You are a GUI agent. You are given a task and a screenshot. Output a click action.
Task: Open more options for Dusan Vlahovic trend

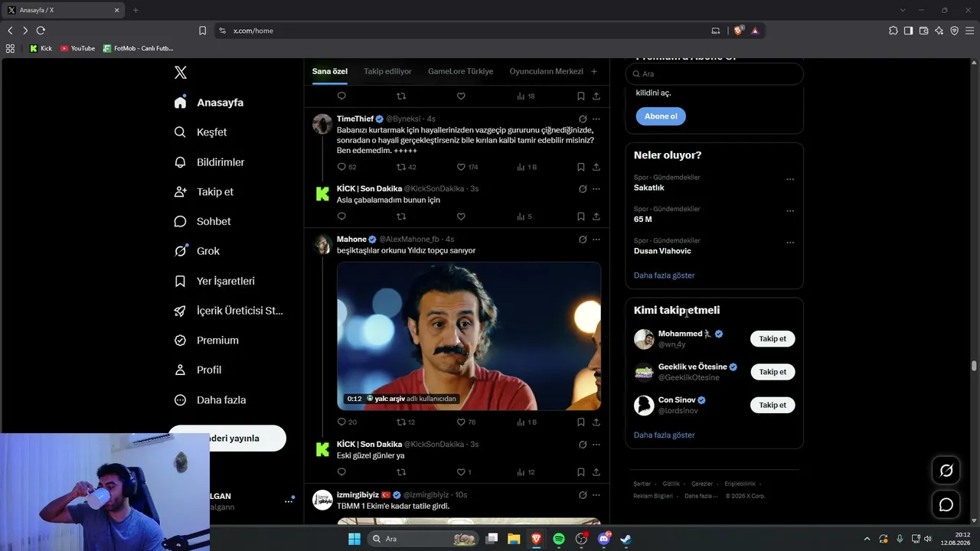(790, 243)
